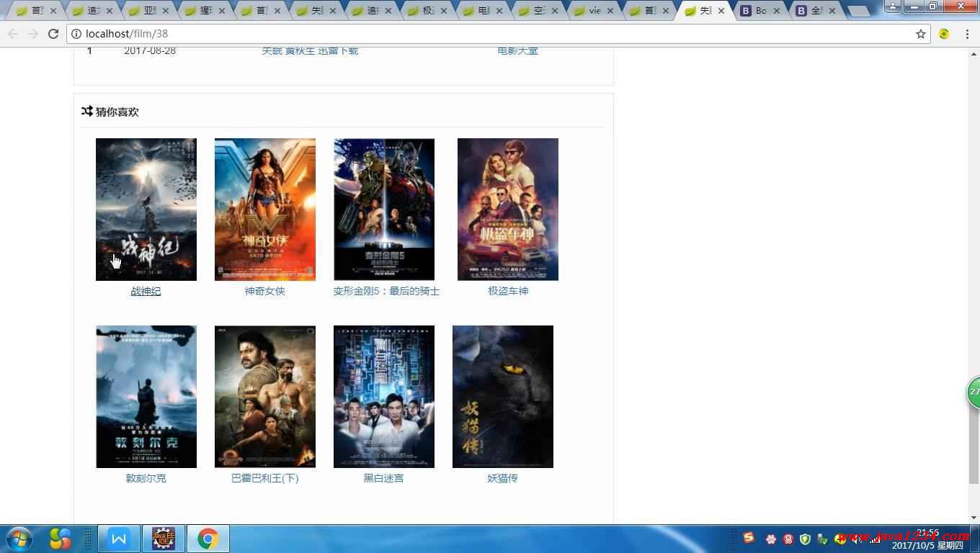Click the Chrome taskbar icon
The height and width of the screenshot is (553, 980).
point(208,539)
